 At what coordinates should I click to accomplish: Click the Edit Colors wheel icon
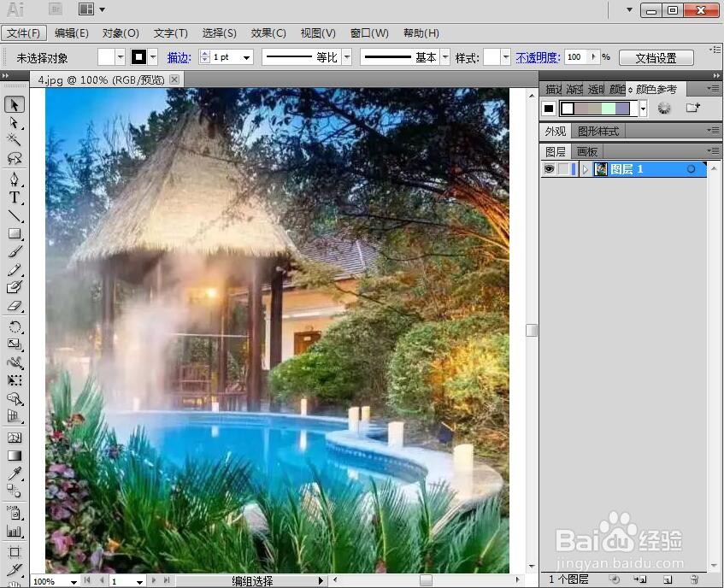pyautogui.click(x=664, y=109)
